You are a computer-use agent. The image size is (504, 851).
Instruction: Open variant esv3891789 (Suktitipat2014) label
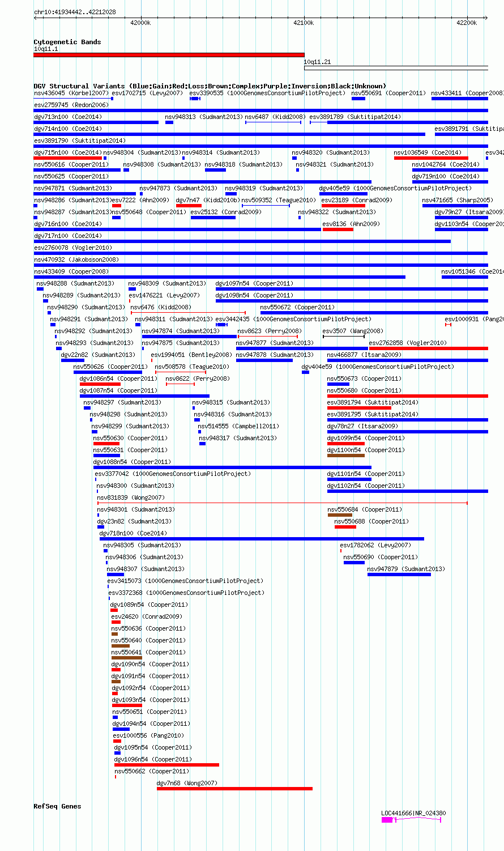(355, 117)
